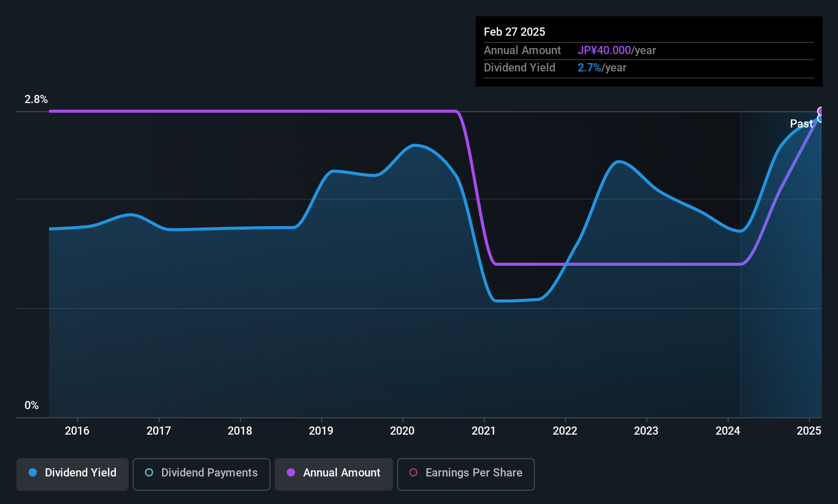Click the pink Earnings Per Share circle
The width and height of the screenshot is (838, 504).
(x=413, y=472)
